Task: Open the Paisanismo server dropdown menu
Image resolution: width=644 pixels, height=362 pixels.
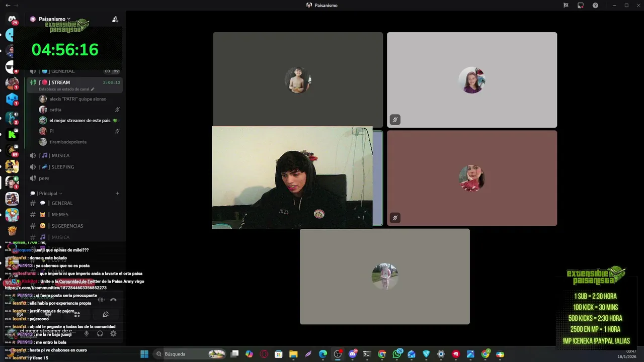Action: (55, 19)
